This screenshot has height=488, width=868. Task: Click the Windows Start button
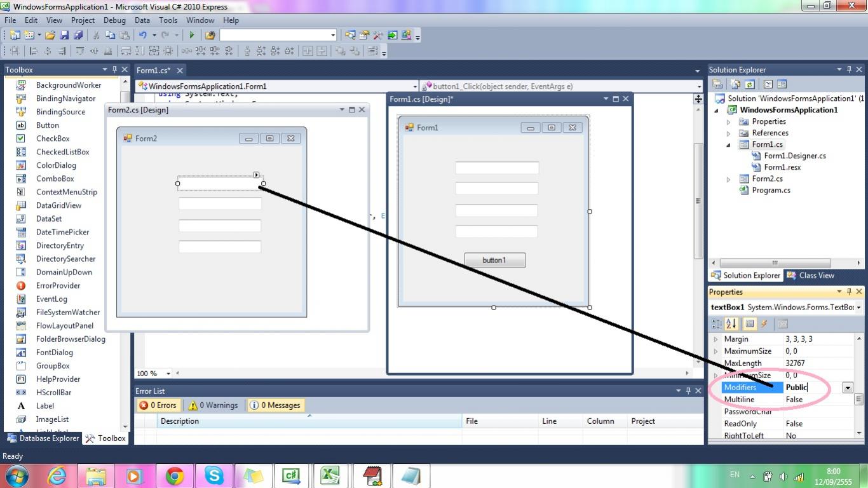(x=15, y=475)
